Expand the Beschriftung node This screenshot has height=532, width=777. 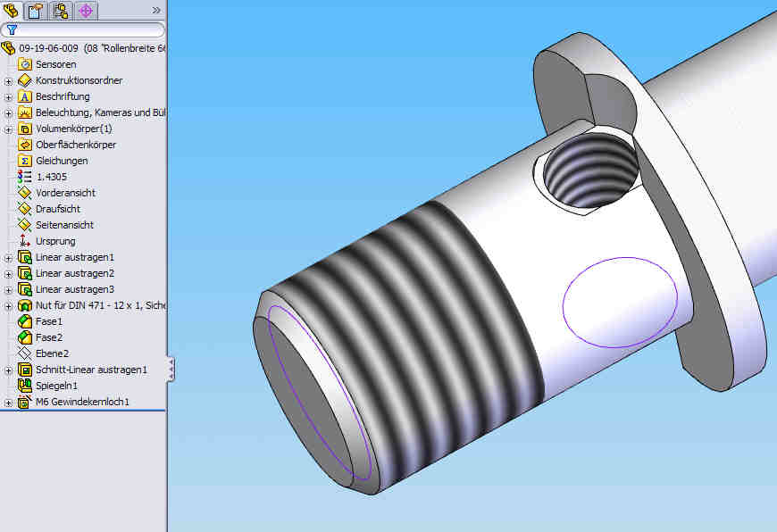pyautogui.click(x=8, y=97)
